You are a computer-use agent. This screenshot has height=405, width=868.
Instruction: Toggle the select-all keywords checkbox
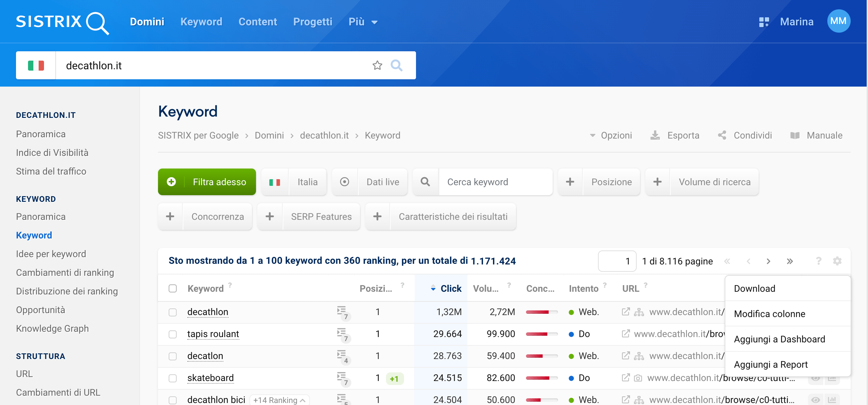[173, 288]
